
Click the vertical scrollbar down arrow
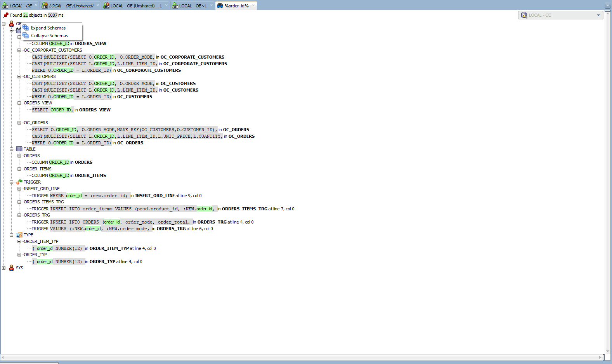click(608, 352)
